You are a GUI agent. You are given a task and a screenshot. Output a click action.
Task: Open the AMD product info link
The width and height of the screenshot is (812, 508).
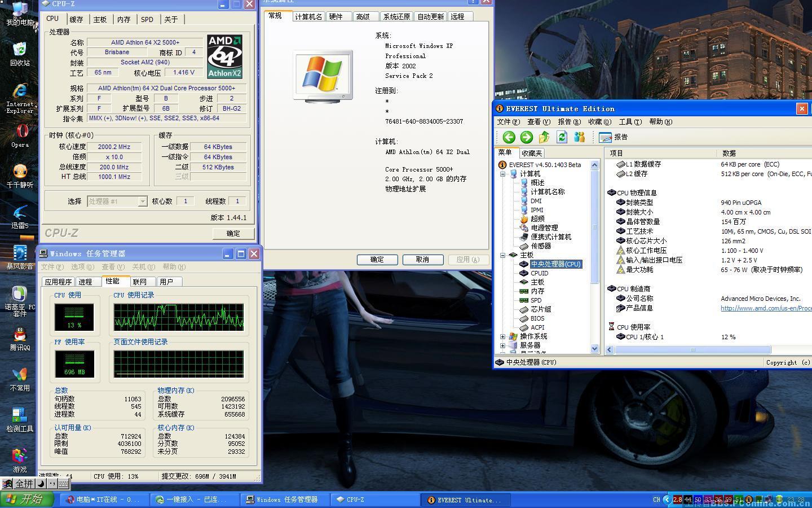pos(766,308)
